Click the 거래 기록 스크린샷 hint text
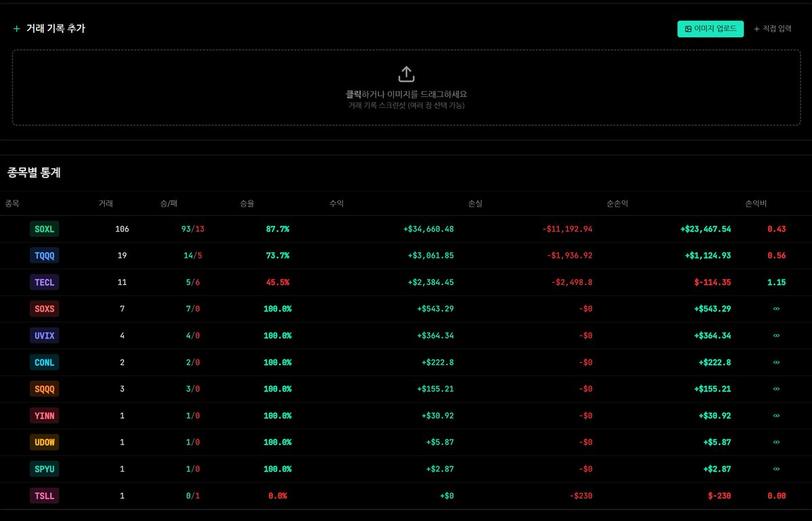 click(406, 106)
